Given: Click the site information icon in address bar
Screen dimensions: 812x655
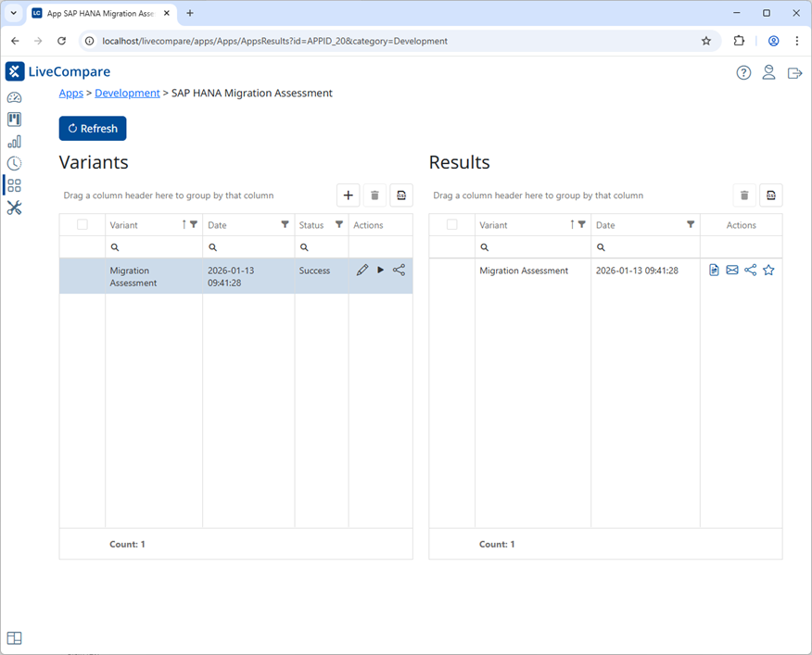Looking at the screenshot, I should tap(90, 41).
